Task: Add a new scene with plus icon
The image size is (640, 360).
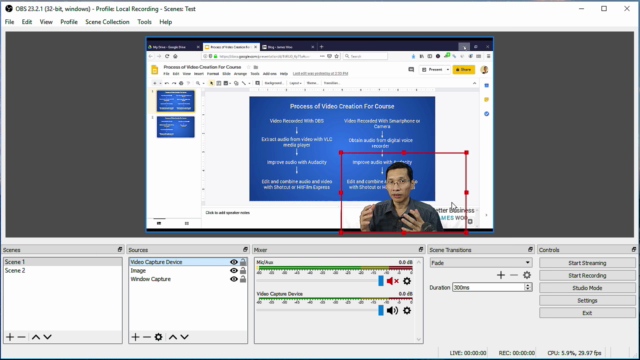Action: click(10, 337)
